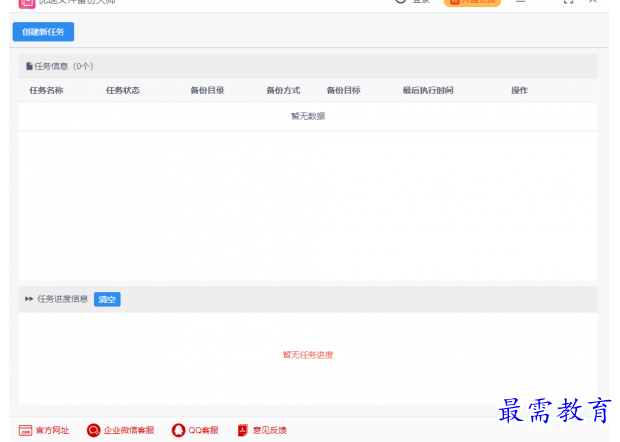
Task: Click the 任务信息 (0个) panel title
Action: pyautogui.click(x=64, y=66)
